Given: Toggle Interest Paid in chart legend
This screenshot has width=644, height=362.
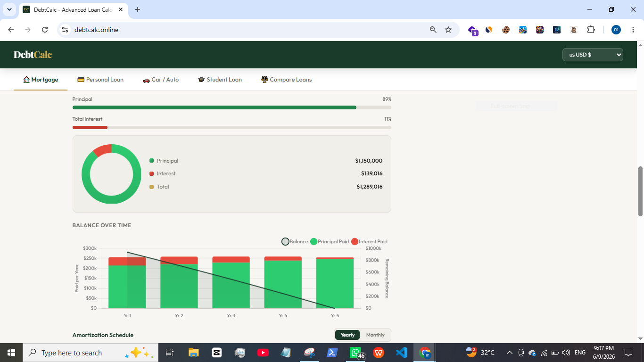Looking at the screenshot, I should pyautogui.click(x=369, y=241).
